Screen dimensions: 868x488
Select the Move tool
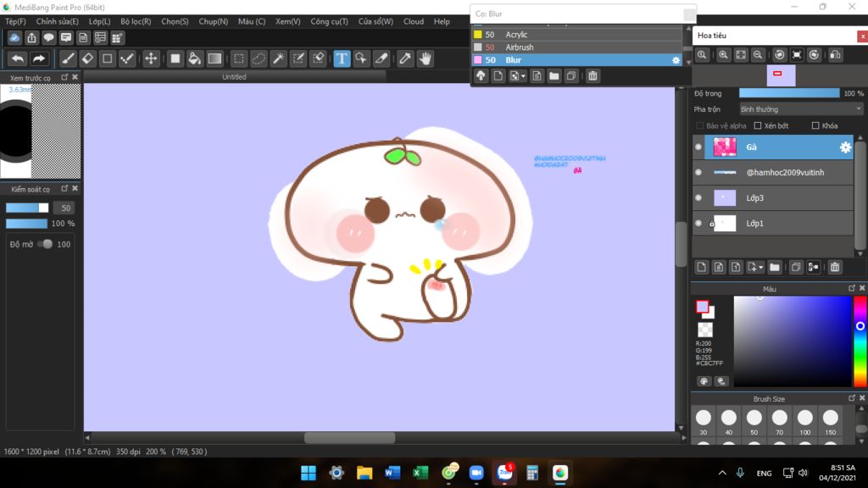coord(151,58)
